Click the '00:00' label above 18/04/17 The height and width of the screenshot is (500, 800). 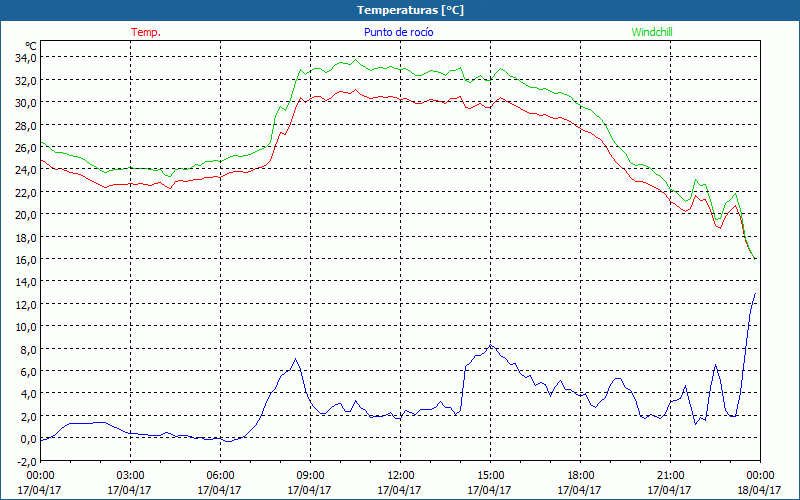pyautogui.click(x=760, y=475)
